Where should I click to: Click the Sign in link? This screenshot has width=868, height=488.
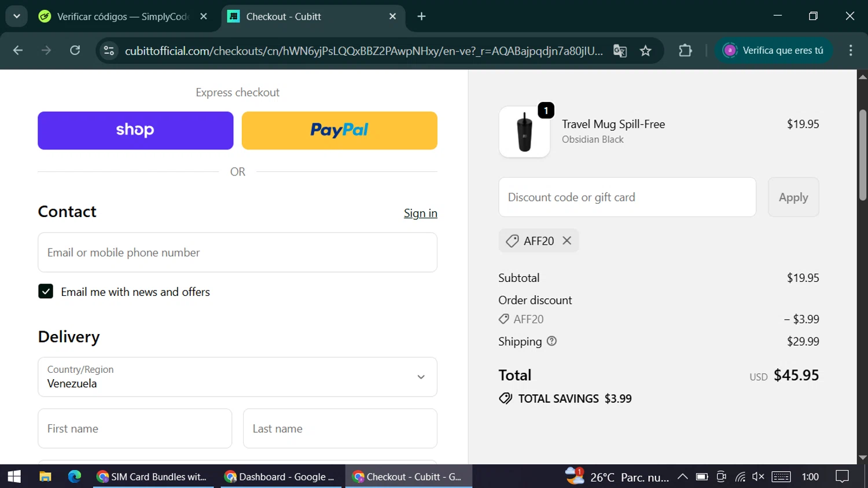coord(421,213)
